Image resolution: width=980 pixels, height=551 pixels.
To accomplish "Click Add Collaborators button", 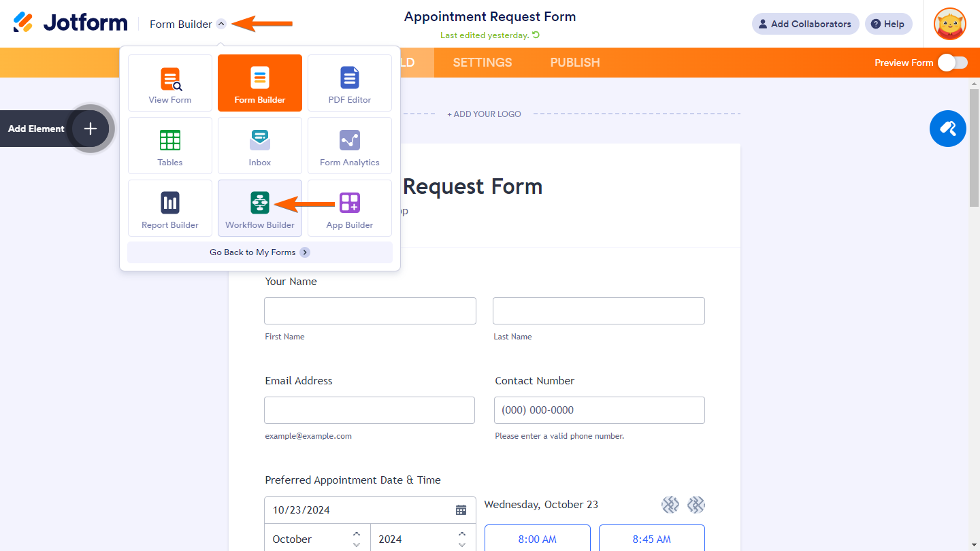I will (x=805, y=24).
